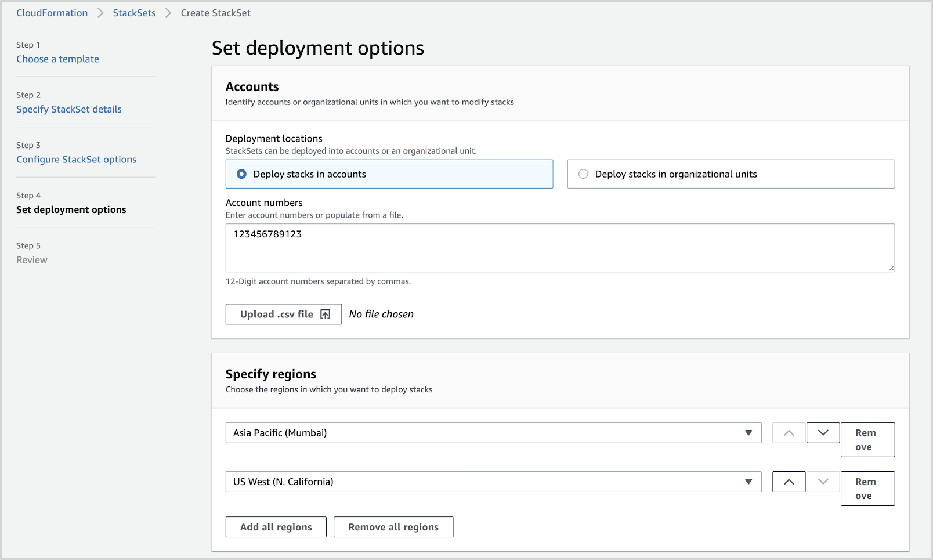The width and height of the screenshot is (933, 560).
Task: Open StackSets from the breadcrumb
Action: click(134, 12)
